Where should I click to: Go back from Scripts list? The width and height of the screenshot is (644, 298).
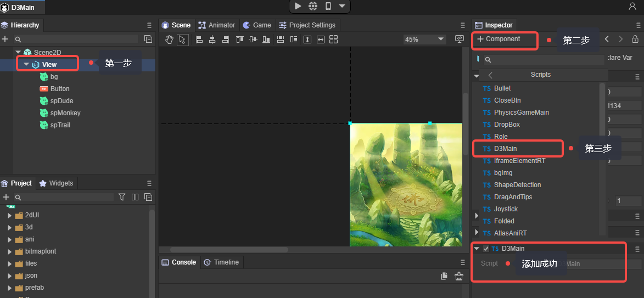click(490, 75)
